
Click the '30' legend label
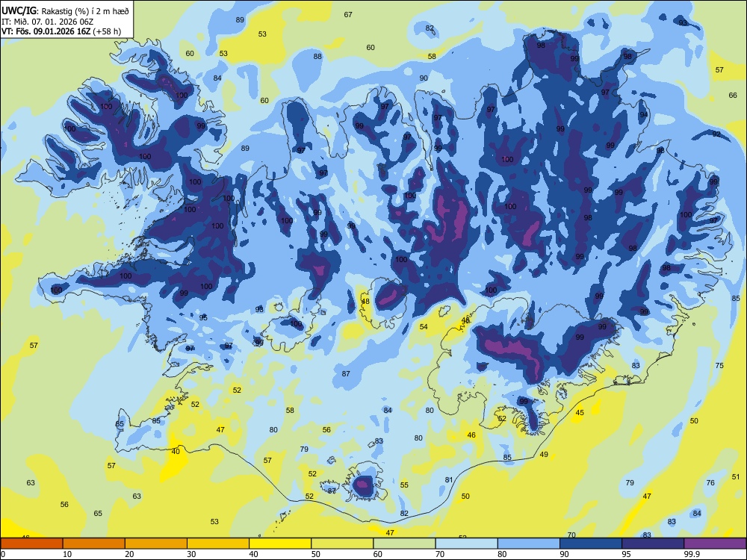[191, 554]
